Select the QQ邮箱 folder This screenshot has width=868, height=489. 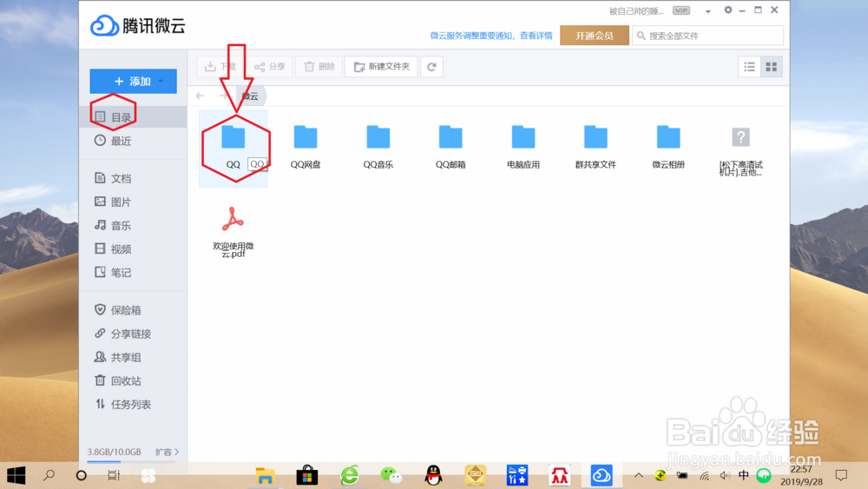pos(450,147)
